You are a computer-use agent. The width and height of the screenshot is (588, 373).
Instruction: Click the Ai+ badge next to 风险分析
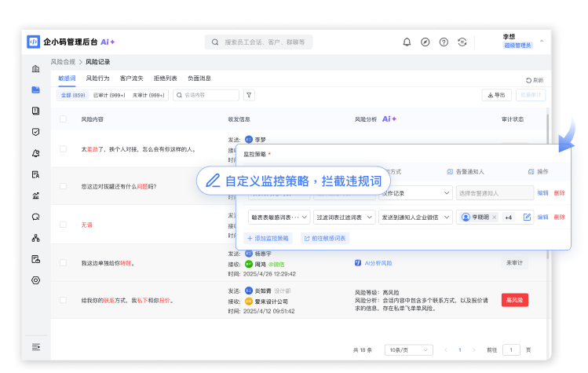(x=389, y=119)
